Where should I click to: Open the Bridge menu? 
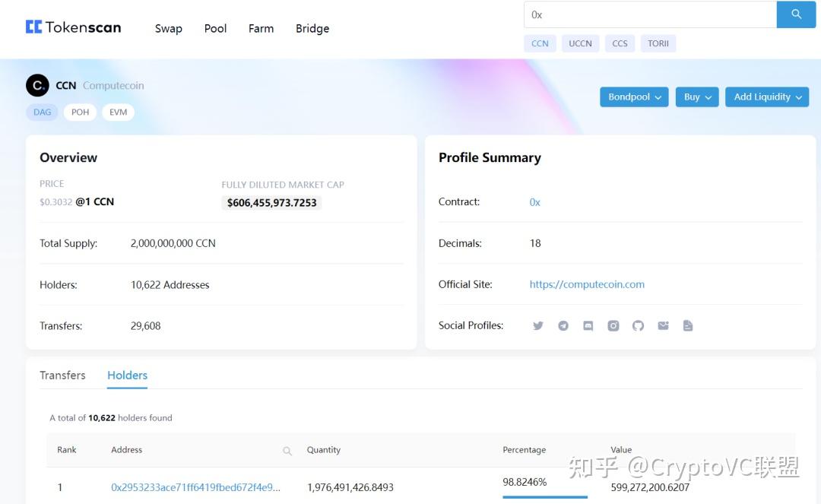coord(312,29)
